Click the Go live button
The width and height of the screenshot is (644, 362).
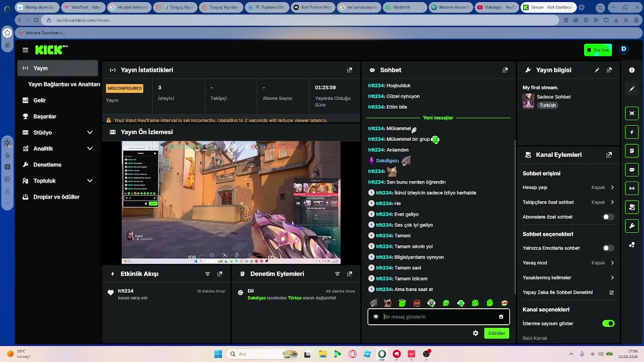coord(598,50)
